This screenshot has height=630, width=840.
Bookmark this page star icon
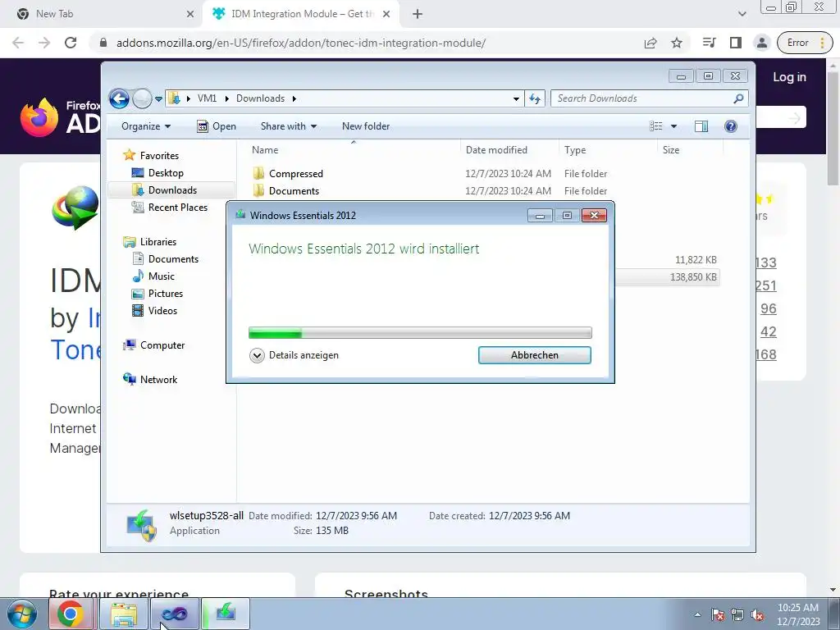[677, 43]
